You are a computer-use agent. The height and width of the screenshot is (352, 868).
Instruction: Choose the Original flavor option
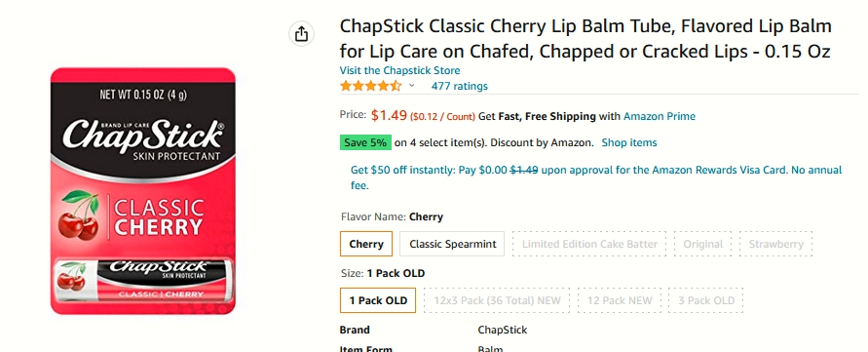tap(703, 244)
